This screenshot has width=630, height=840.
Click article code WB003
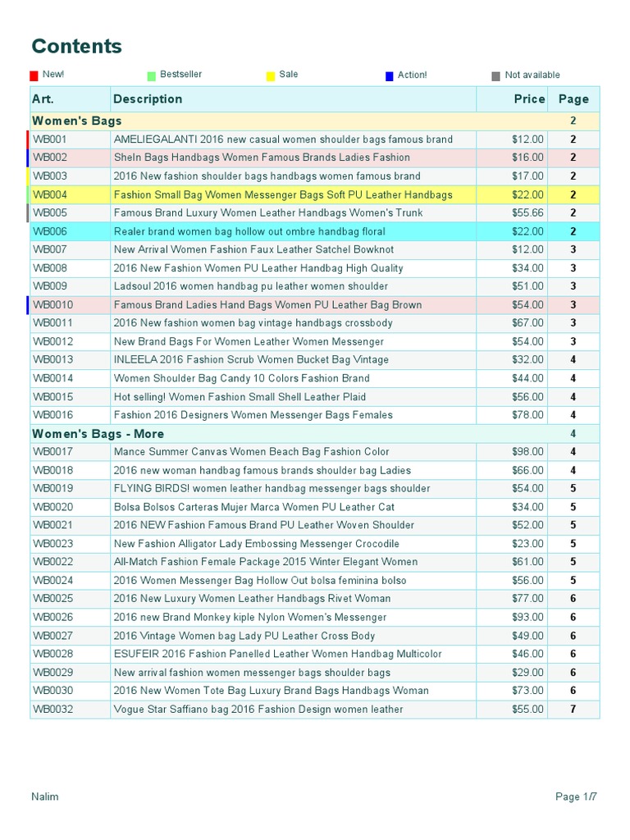coord(50,176)
